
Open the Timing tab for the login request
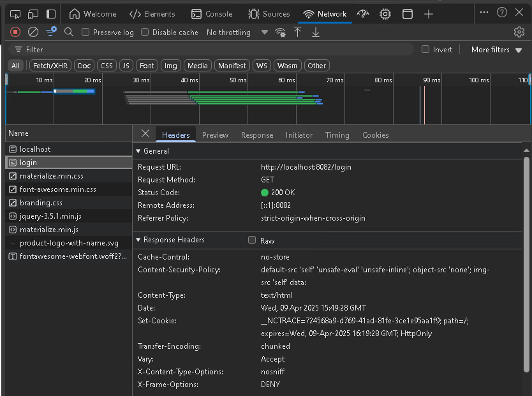coord(337,135)
